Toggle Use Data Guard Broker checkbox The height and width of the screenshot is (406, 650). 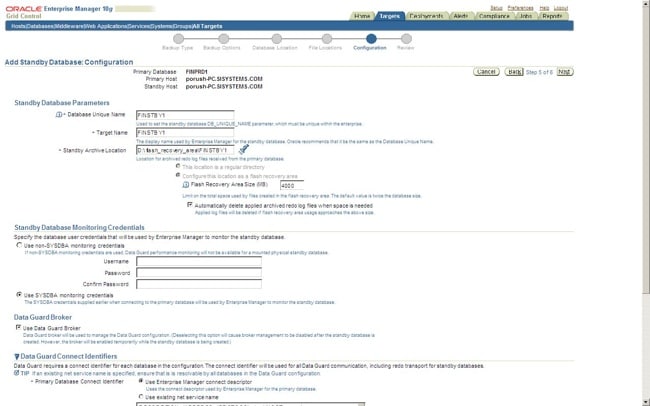pyautogui.click(x=18, y=327)
